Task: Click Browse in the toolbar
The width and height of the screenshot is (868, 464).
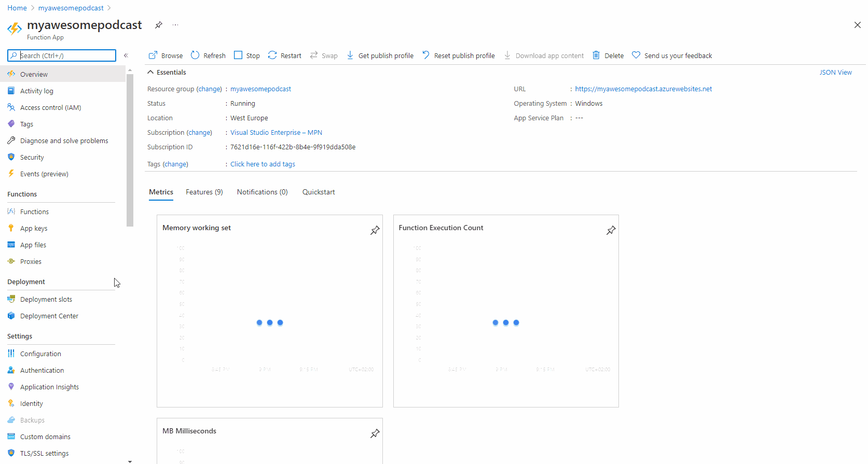Action: 166,55
